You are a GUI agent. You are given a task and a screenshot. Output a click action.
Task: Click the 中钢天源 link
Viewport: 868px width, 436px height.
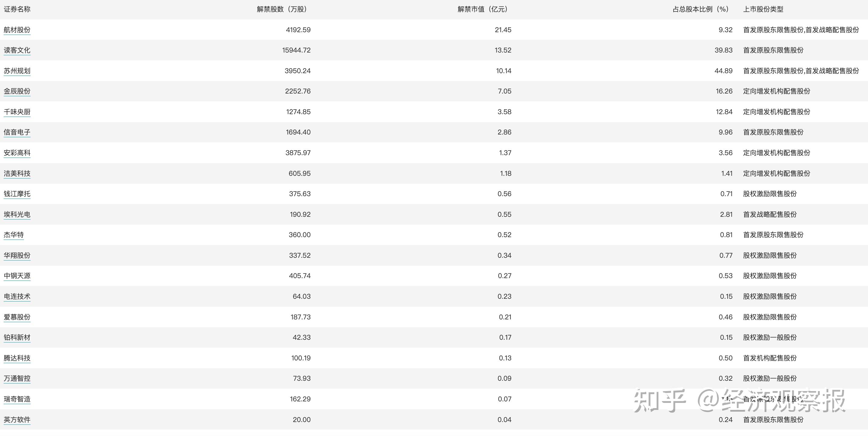(x=17, y=276)
